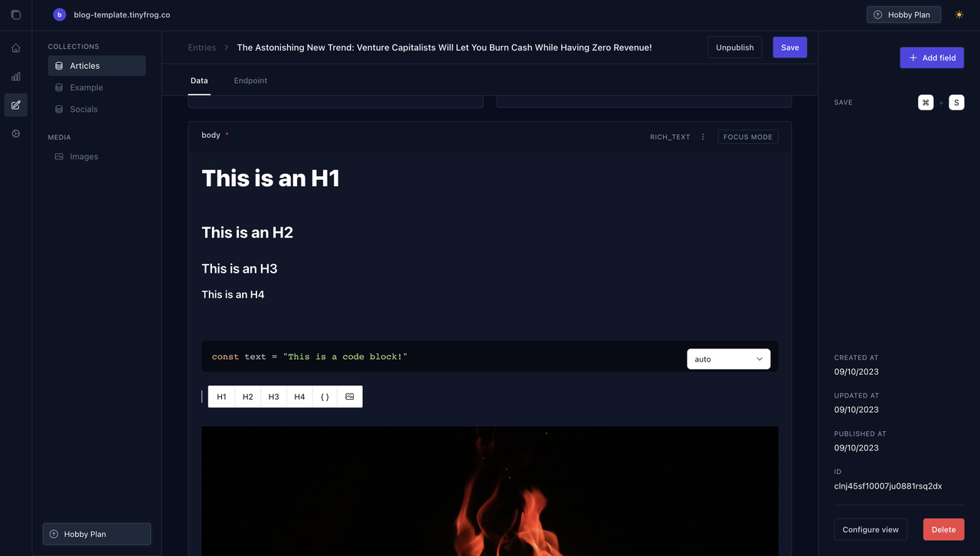Go back to Entries breadcrumb
Image resolution: width=980 pixels, height=556 pixels.
(202, 47)
